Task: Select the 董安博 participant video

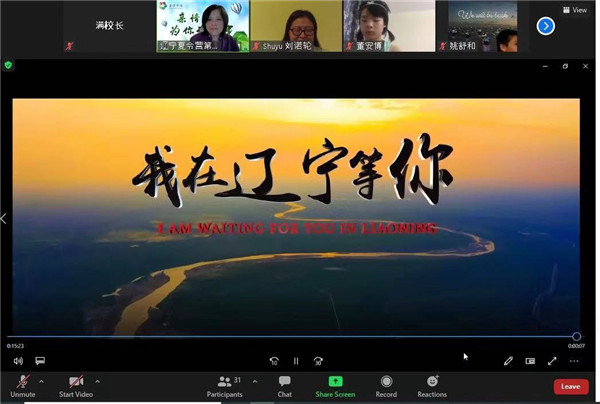Action: tap(389, 26)
